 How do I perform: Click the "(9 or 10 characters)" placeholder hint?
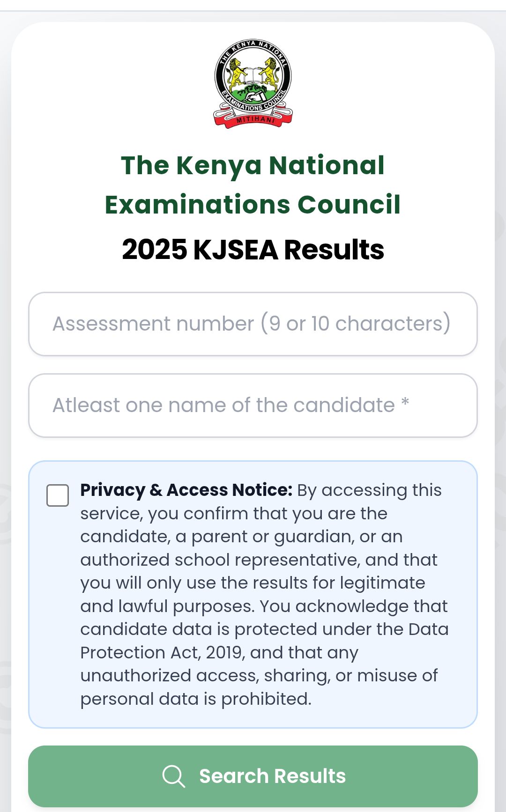tap(356, 324)
